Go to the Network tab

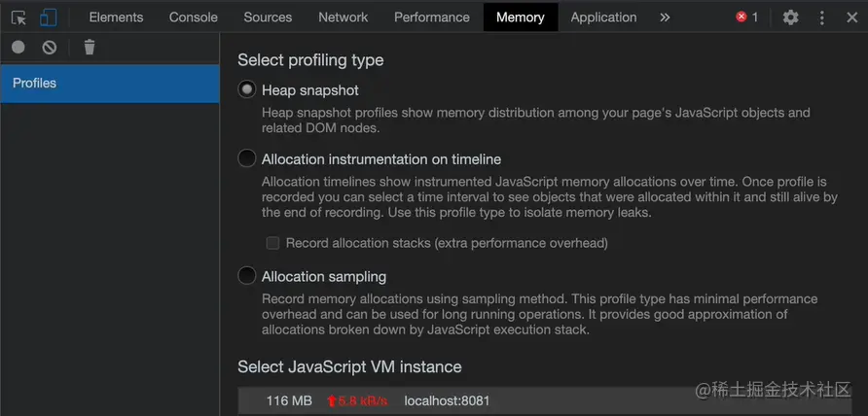(344, 17)
